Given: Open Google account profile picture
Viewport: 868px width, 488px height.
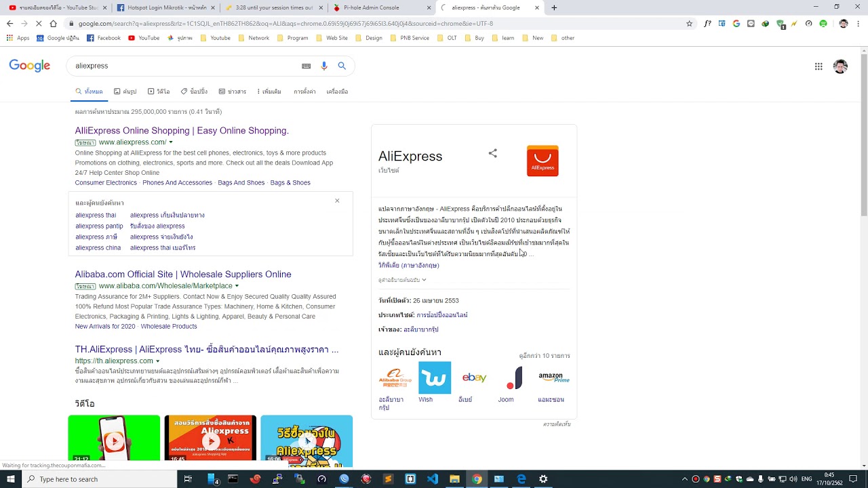Looking at the screenshot, I should pyautogui.click(x=840, y=66).
